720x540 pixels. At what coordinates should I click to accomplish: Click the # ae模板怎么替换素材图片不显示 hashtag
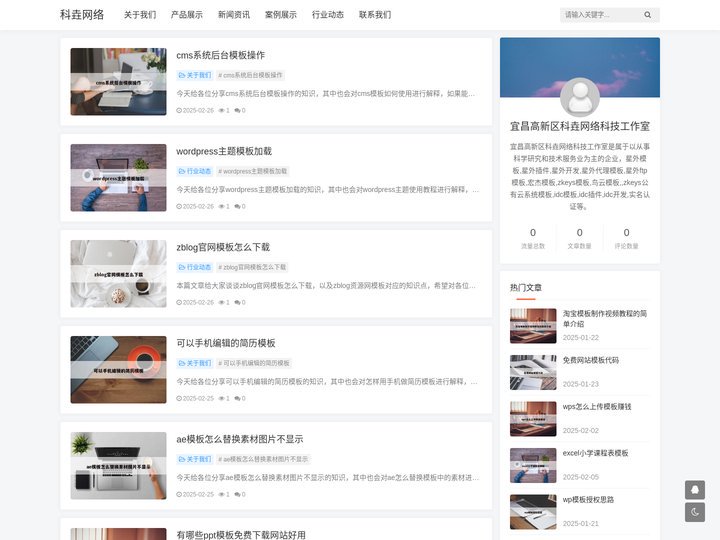pos(263,459)
